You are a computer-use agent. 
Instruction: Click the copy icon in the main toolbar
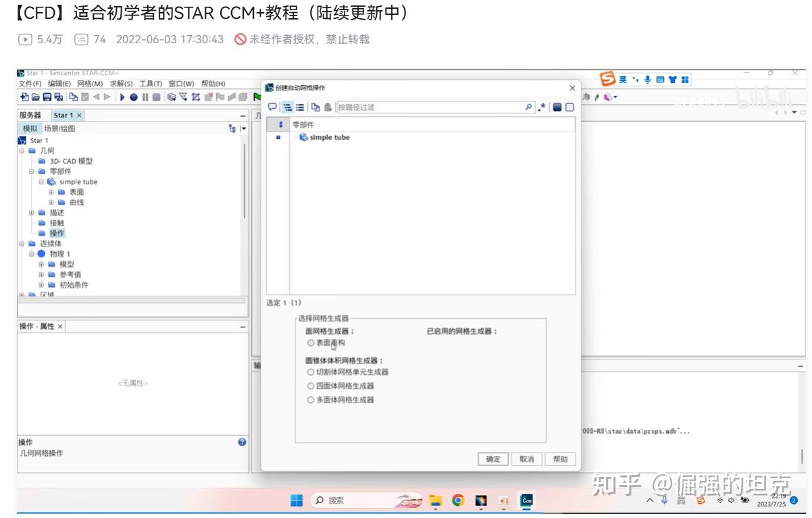(x=74, y=97)
